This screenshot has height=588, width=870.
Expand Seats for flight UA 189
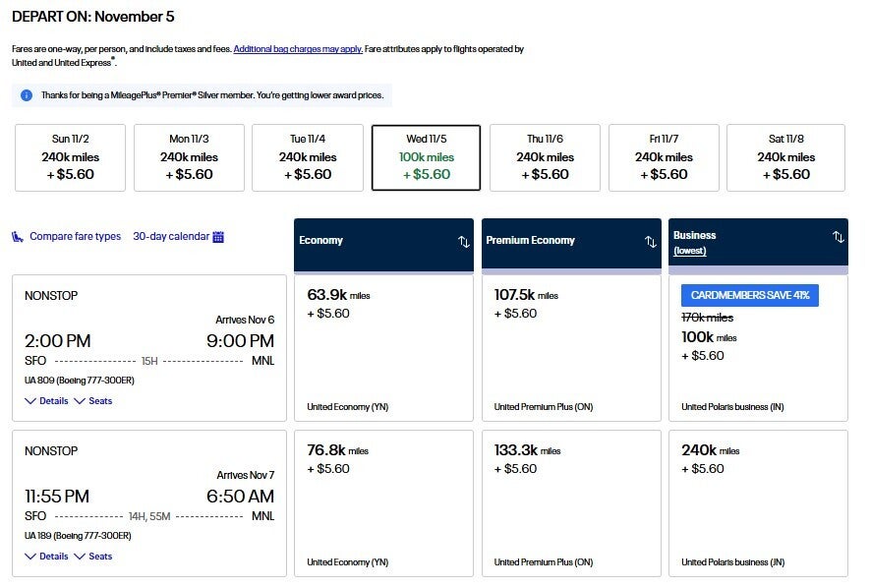coord(93,557)
